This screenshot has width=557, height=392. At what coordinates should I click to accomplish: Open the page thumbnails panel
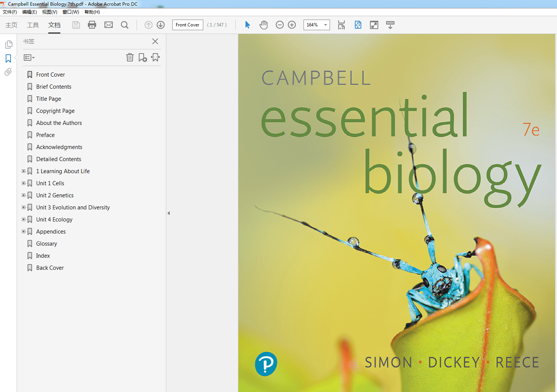(x=9, y=44)
